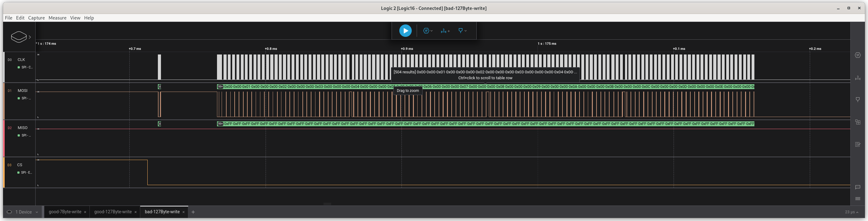Image resolution: width=868 pixels, height=221 pixels.
Task: Add a new session tab with plus button
Action: (193, 212)
